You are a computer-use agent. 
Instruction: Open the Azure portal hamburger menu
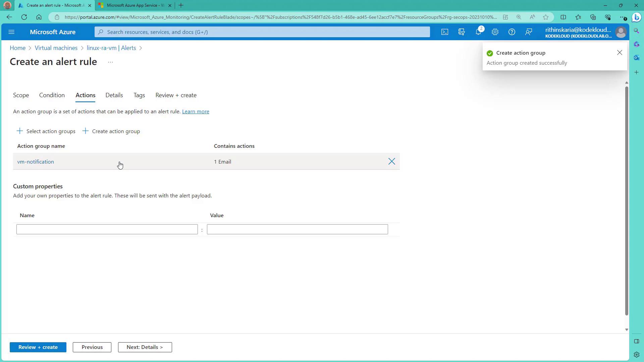(x=11, y=32)
